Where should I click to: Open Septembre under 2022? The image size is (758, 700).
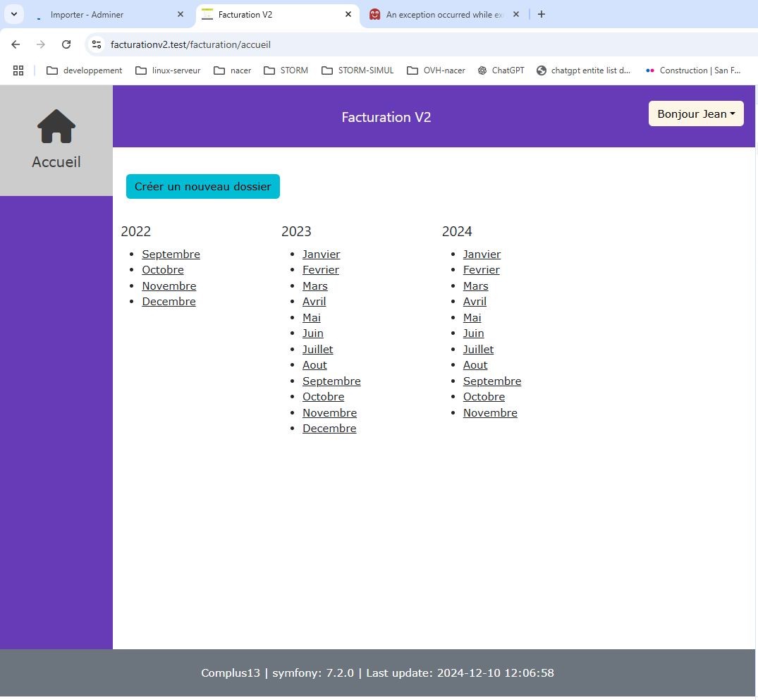pyautogui.click(x=171, y=254)
